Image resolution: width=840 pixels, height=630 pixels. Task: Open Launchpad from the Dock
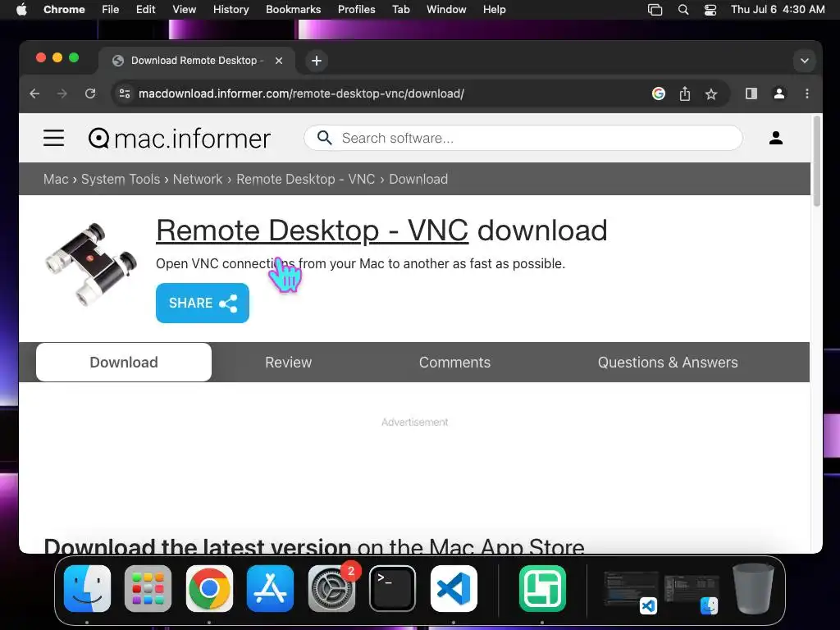148,588
